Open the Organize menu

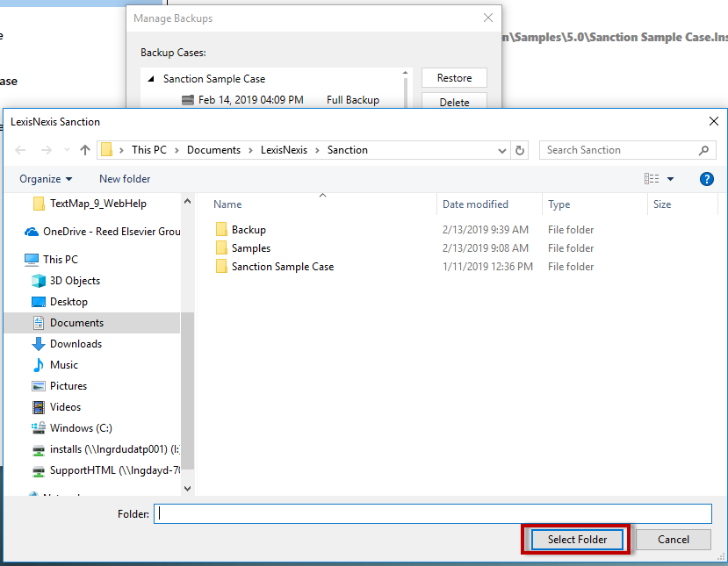(46, 179)
